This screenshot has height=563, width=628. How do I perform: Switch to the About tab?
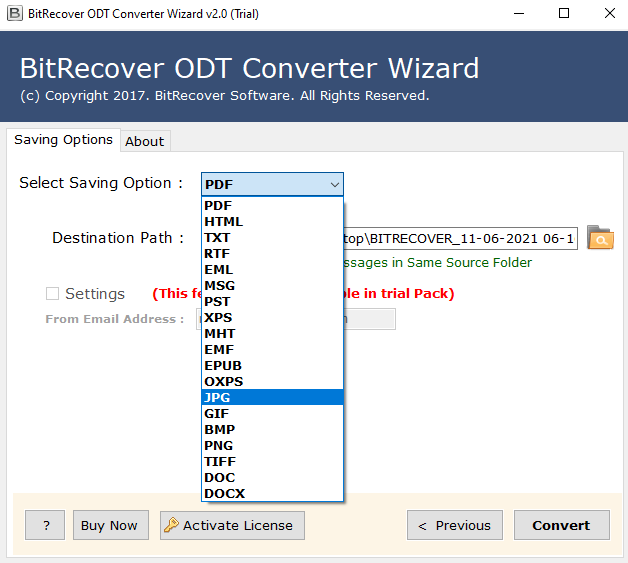coord(145,141)
